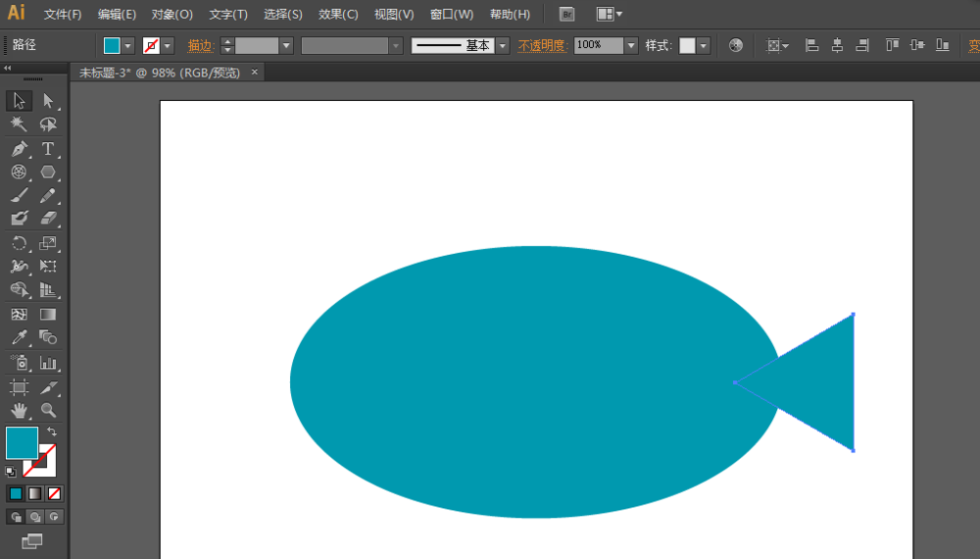Open the 对象(O) menu

point(172,15)
